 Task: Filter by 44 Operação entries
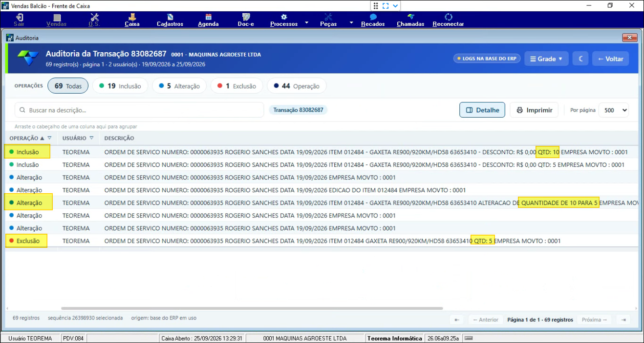tap(297, 86)
